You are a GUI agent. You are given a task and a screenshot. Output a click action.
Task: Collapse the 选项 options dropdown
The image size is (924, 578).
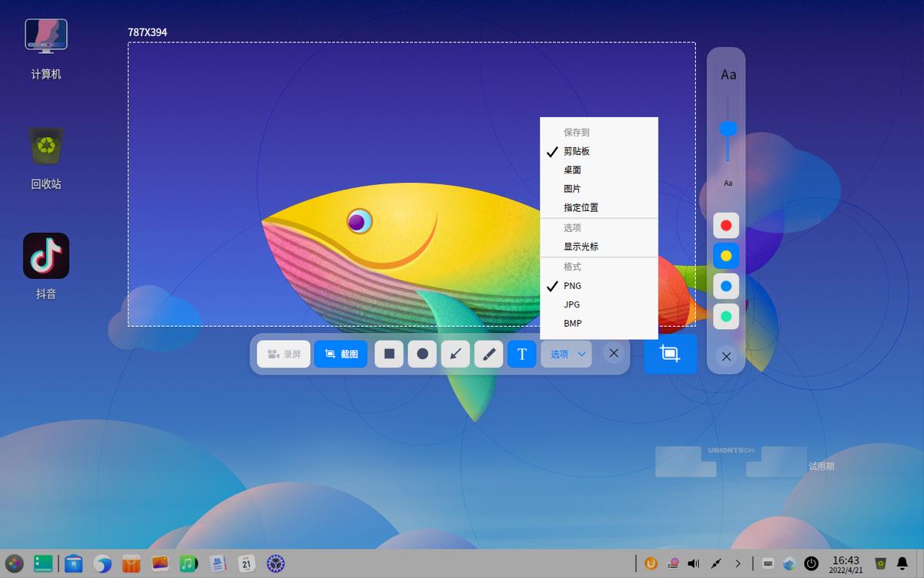pos(567,354)
